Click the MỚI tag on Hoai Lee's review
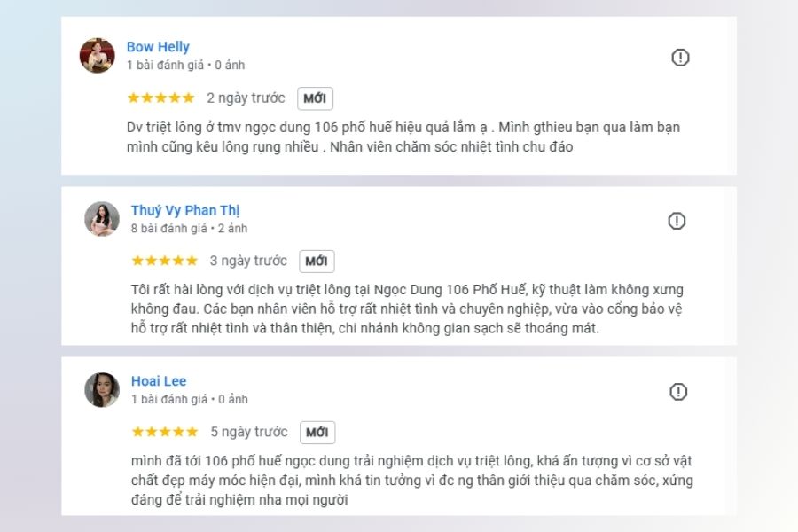Viewport: 798px width, 532px height. (x=317, y=433)
